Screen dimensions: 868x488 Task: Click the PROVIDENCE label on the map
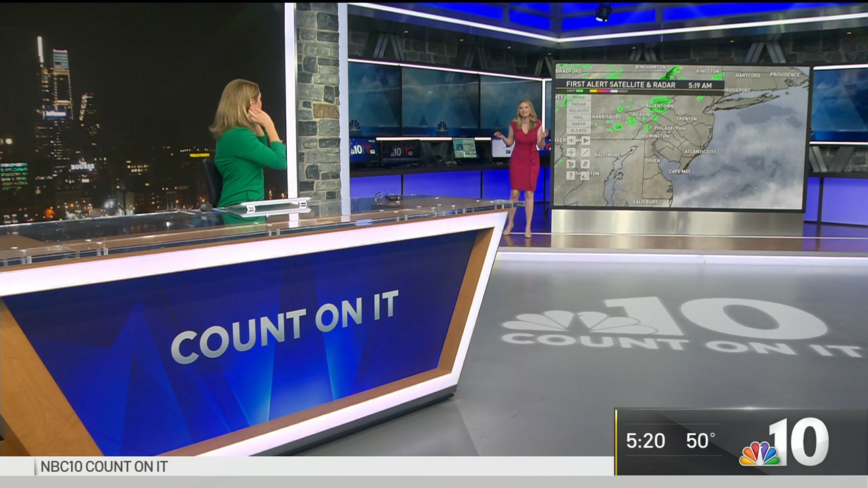pyautogui.click(x=785, y=75)
